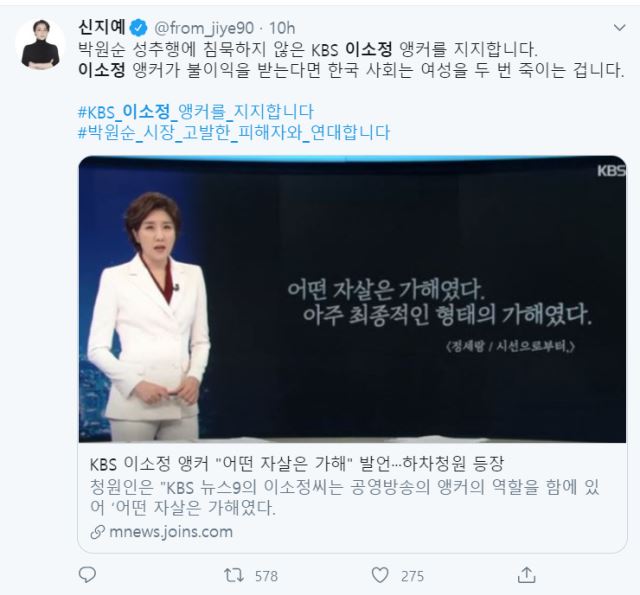
Task: Open the share upload icon
Action: click(526, 575)
